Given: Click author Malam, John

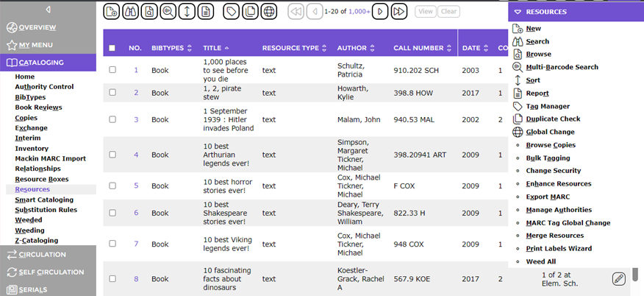Looking at the screenshot, I should (359, 119).
